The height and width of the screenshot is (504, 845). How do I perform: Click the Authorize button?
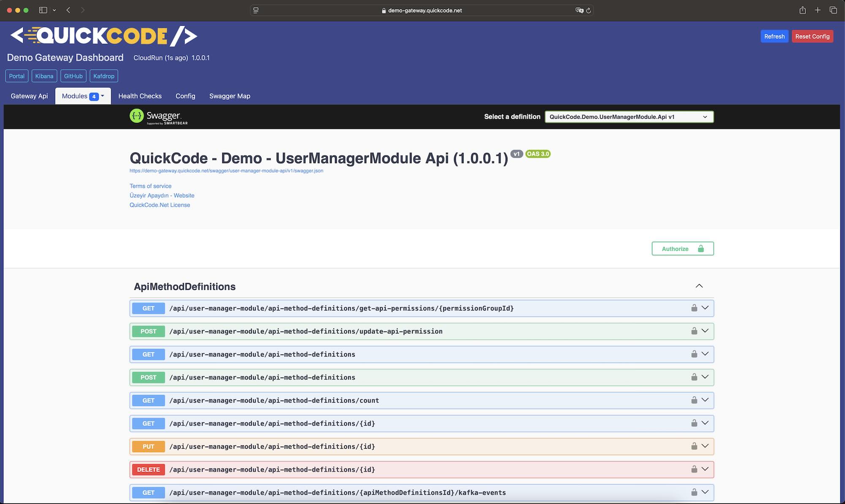(683, 248)
